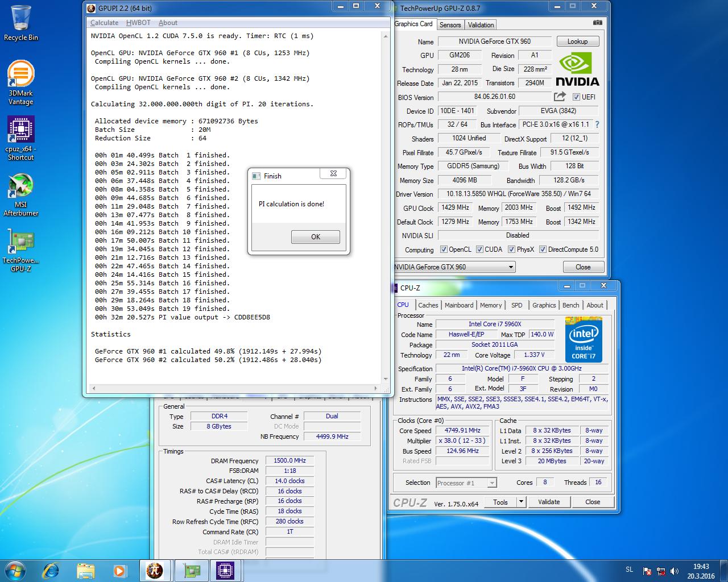The height and width of the screenshot is (582, 728).
Task: Click the NVIDIA logo in GPU-Z
Action: click(577, 69)
